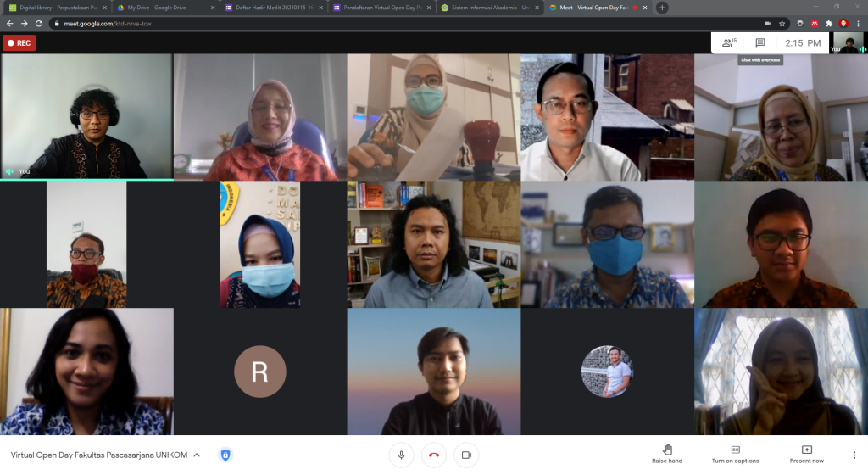Click the site lock icon in address bar
868x475 pixels.
[x=57, y=24]
